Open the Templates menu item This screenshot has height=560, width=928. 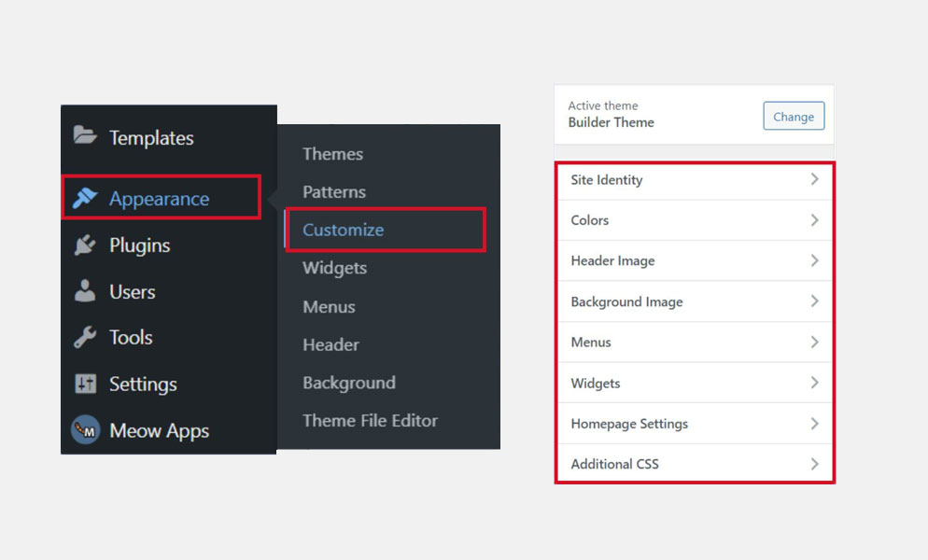[151, 137]
